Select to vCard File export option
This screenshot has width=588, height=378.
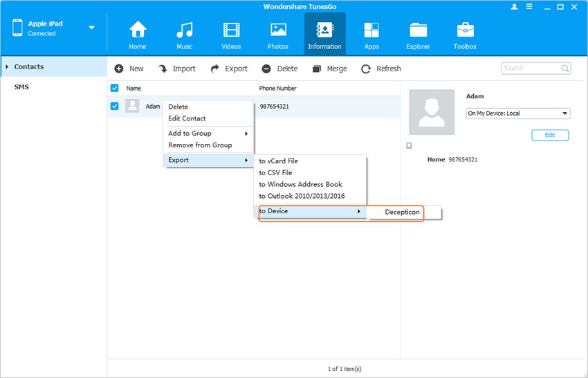[x=278, y=161]
